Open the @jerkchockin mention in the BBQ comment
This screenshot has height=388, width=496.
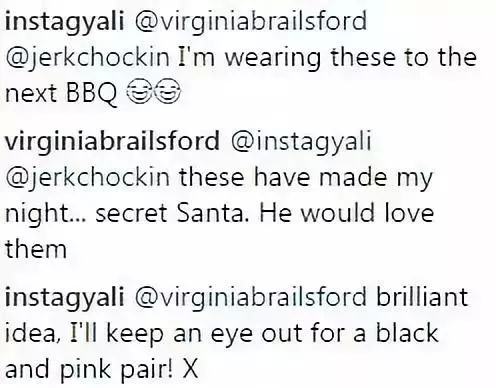coord(88,59)
